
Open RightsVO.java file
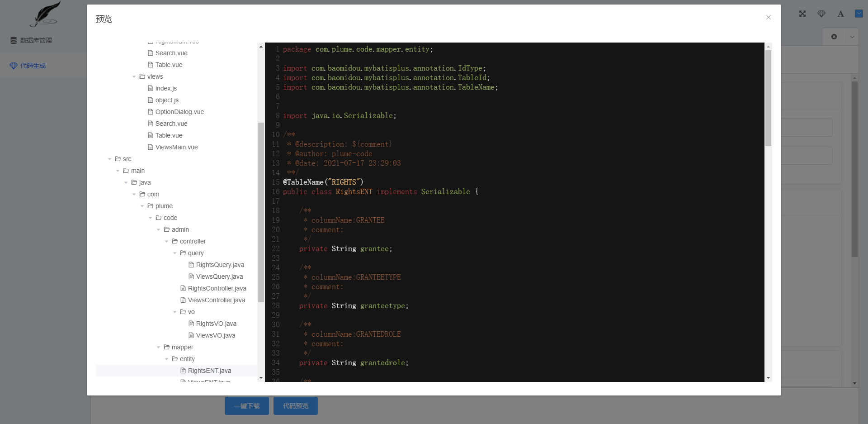(216, 324)
